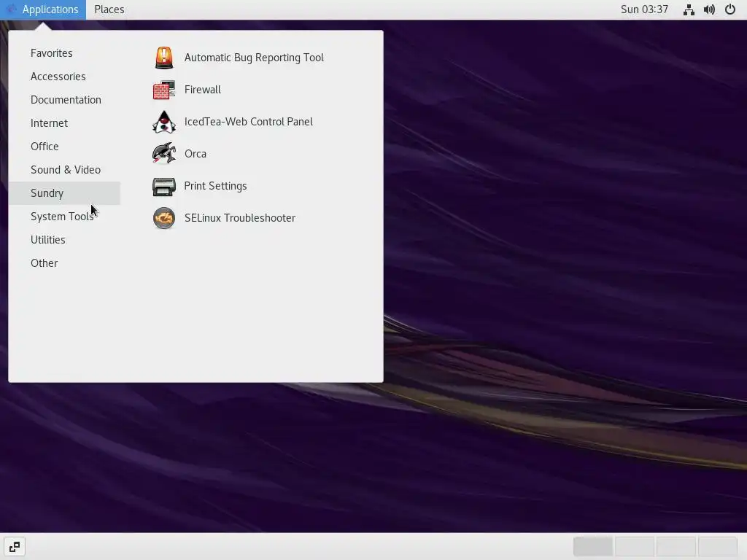Screen dimensions: 747x560
Task: Show the Internet category
Action: point(64,122)
